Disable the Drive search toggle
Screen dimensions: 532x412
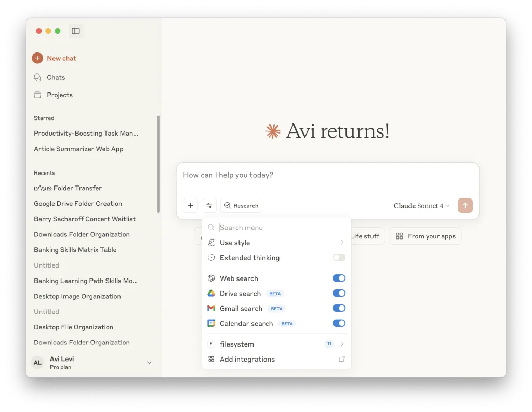pyautogui.click(x=339, y=293)
